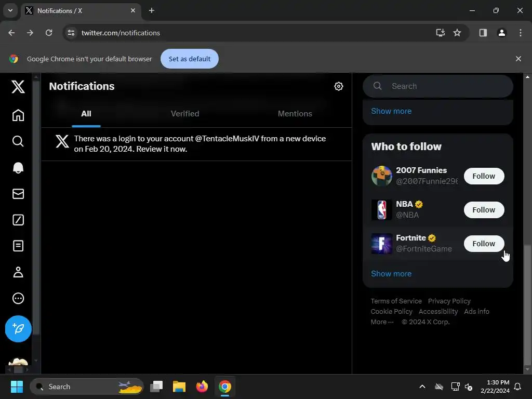
Task: Go back in browser history
Action: coord(11,33)
